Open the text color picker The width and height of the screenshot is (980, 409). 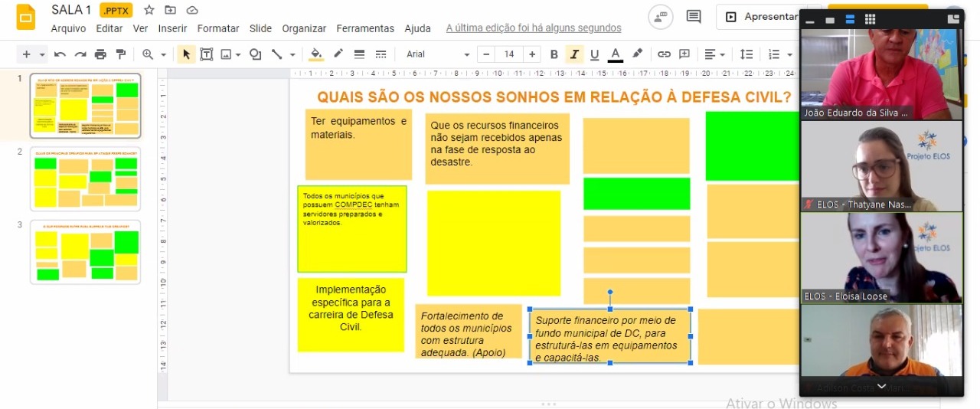coord(615,54)
